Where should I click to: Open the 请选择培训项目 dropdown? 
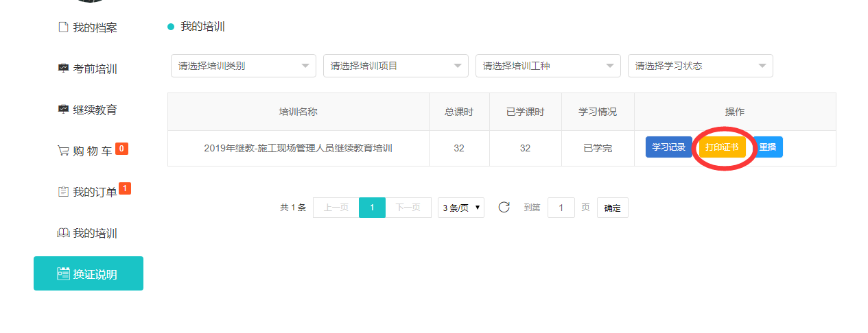click(395, 66)
